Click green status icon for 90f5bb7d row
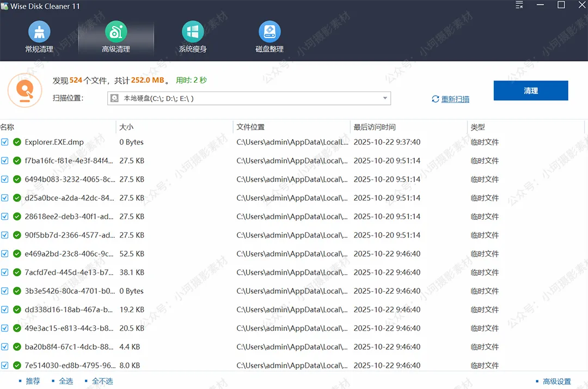Viewport: 588px width, 389px height. 17,235
